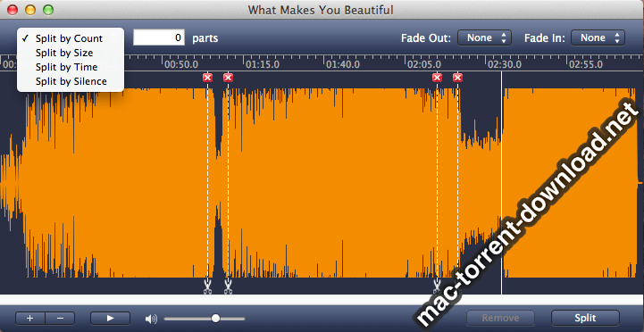Screen dimensions: 644x332
Task: Click the Split button
Action: pos(585,318)
